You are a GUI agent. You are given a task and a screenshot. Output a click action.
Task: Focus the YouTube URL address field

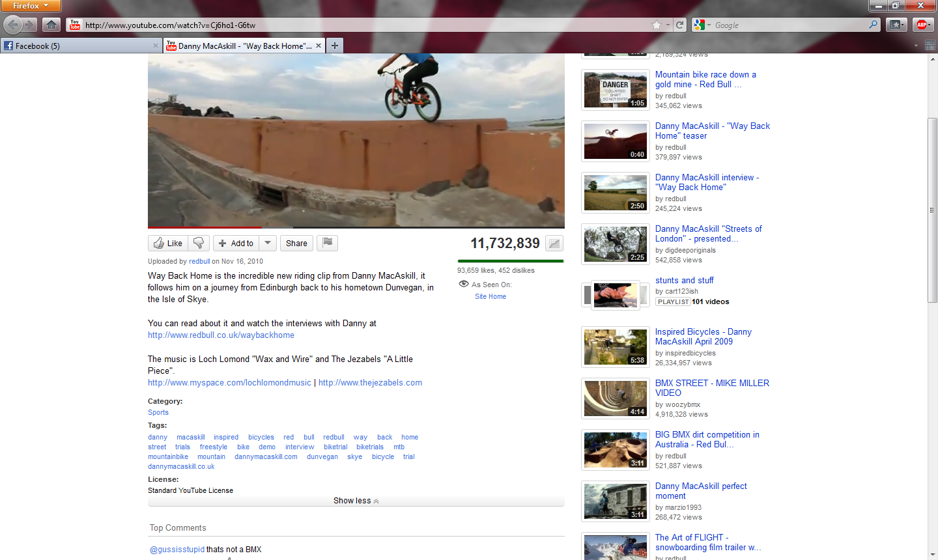point(365,25)
